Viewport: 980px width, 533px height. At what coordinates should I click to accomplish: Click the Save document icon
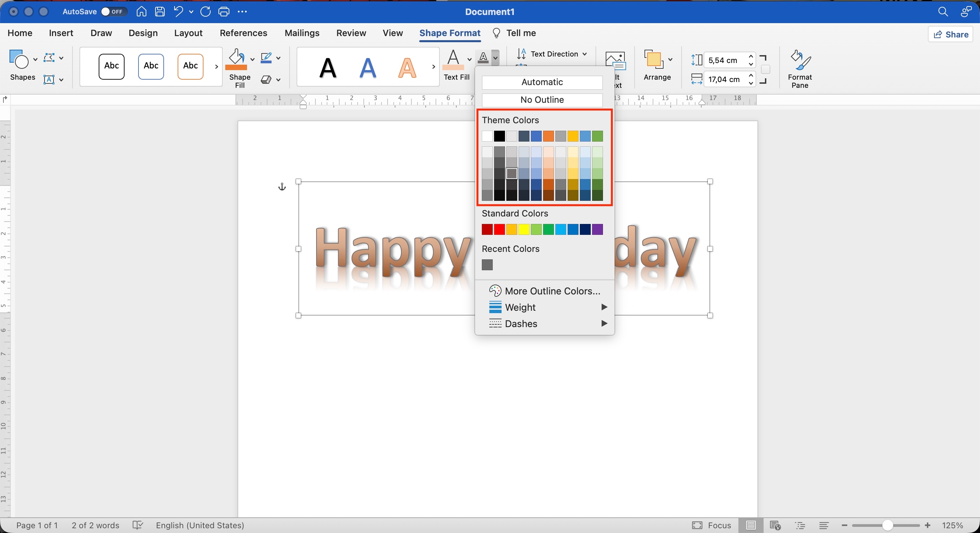pyautogui.click(x=160, y=12)
